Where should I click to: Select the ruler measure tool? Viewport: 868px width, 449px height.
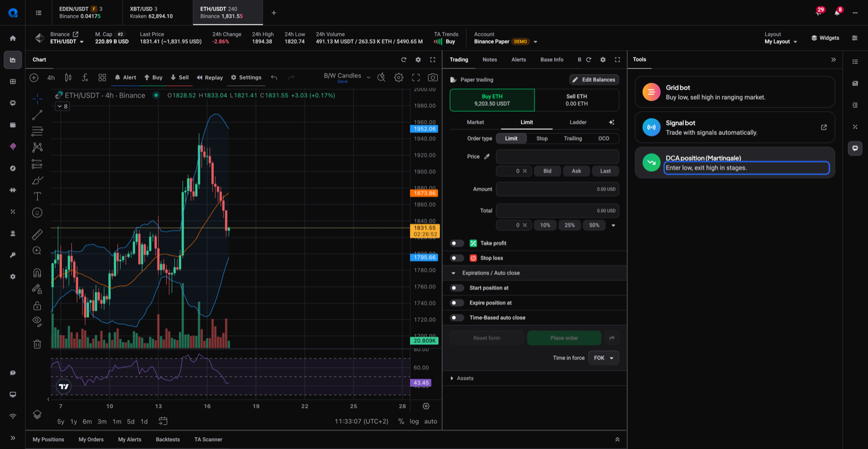tap(37, 234)
